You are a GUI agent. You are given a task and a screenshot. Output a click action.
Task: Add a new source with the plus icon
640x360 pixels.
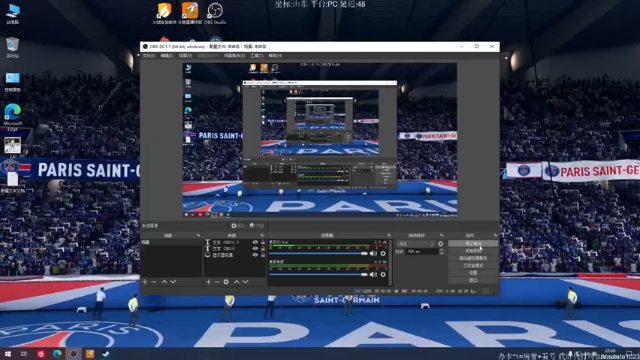[x=208, y=282]
